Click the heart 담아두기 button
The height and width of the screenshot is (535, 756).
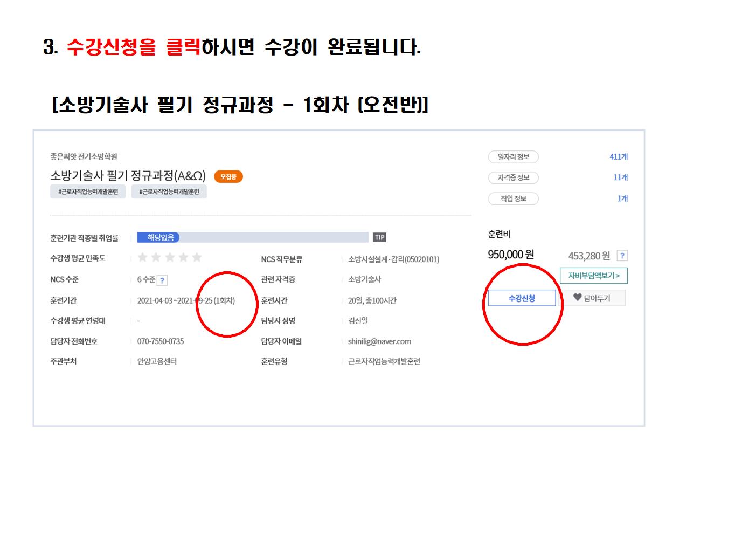tap(592, 298)
